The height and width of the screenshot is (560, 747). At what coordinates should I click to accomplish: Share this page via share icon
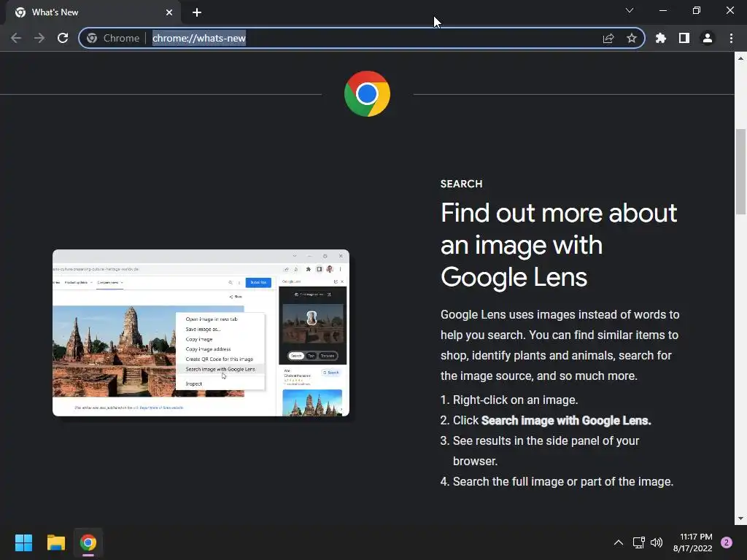tap(608, 38)
